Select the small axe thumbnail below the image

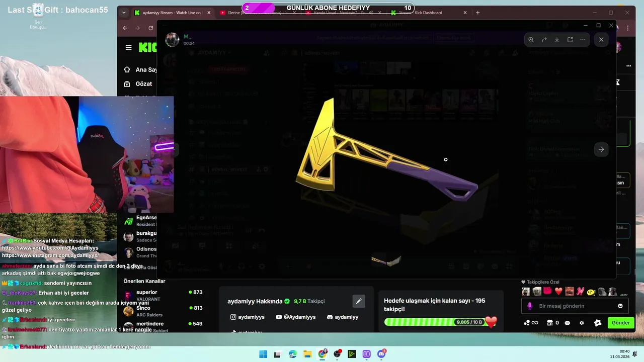386,260
